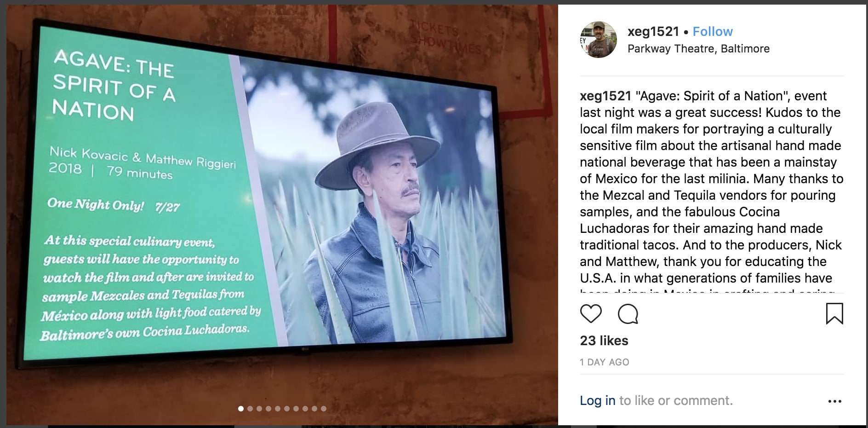Open xeg1521 profile picture avatar
868x428 pixels.
pos(599,40)
